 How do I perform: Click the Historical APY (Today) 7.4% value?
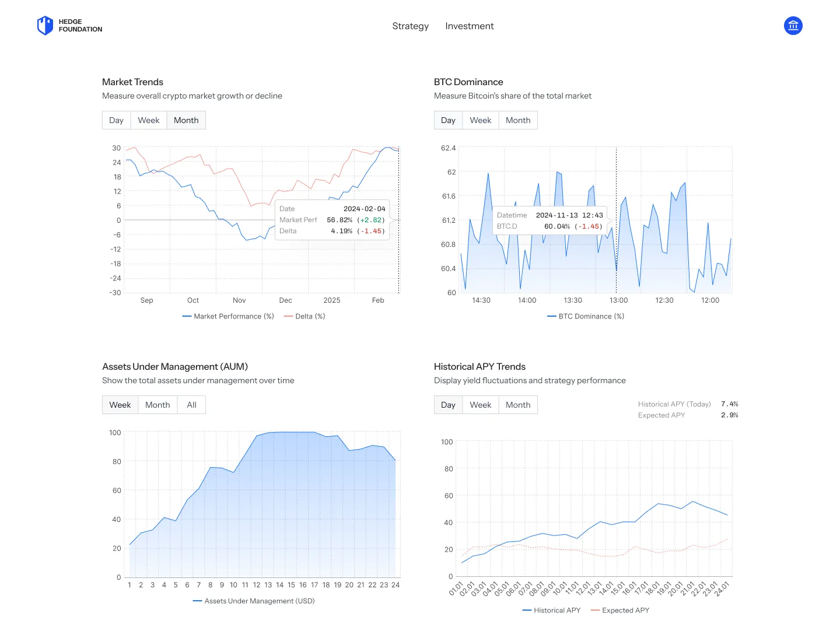728,404
